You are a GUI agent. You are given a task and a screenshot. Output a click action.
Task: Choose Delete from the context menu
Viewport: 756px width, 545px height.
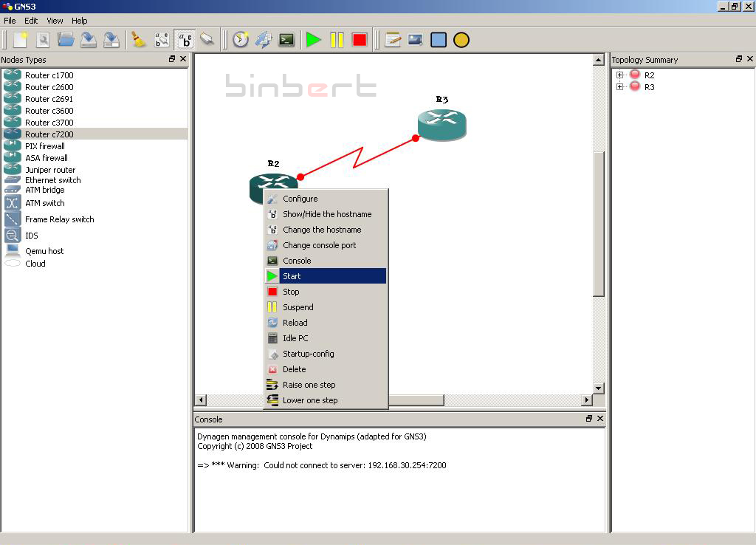tap(326, 369)
